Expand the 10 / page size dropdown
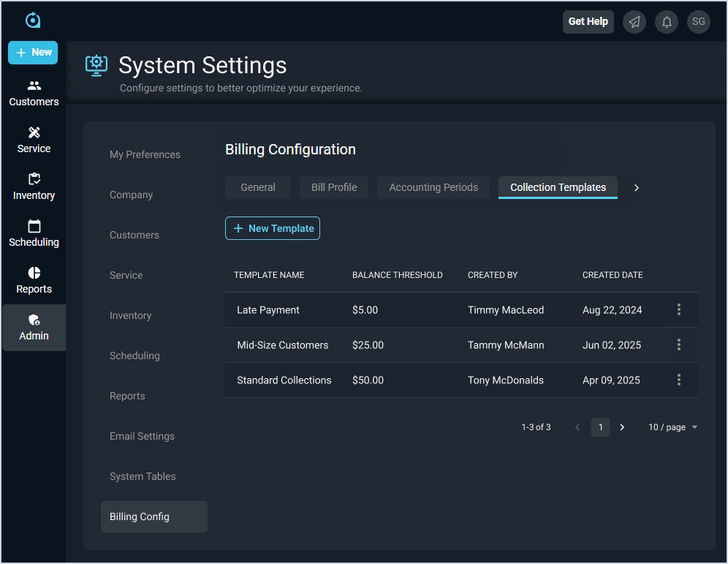 tap(672, 427)
